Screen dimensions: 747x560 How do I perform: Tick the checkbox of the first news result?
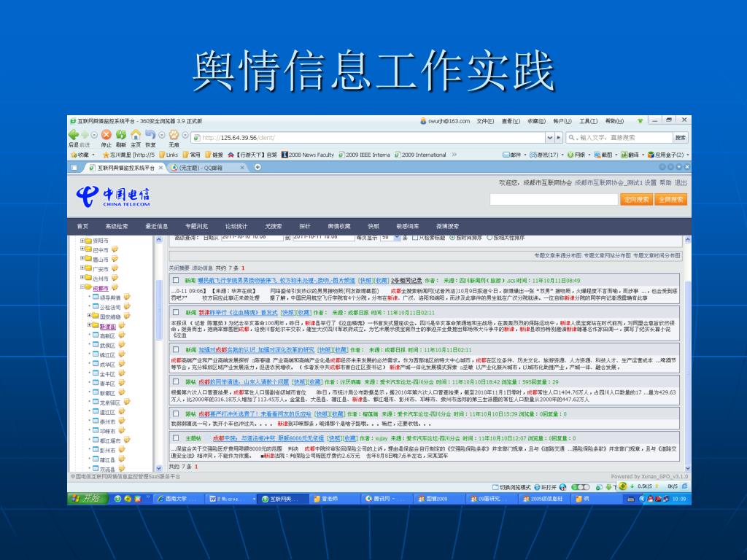pyautogui.click(x=176, y=281)
